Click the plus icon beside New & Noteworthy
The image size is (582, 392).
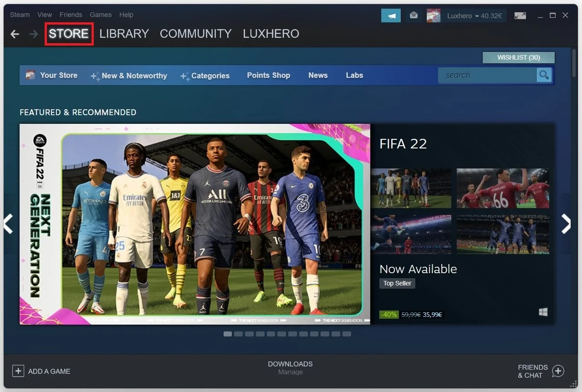click(95, 76)
